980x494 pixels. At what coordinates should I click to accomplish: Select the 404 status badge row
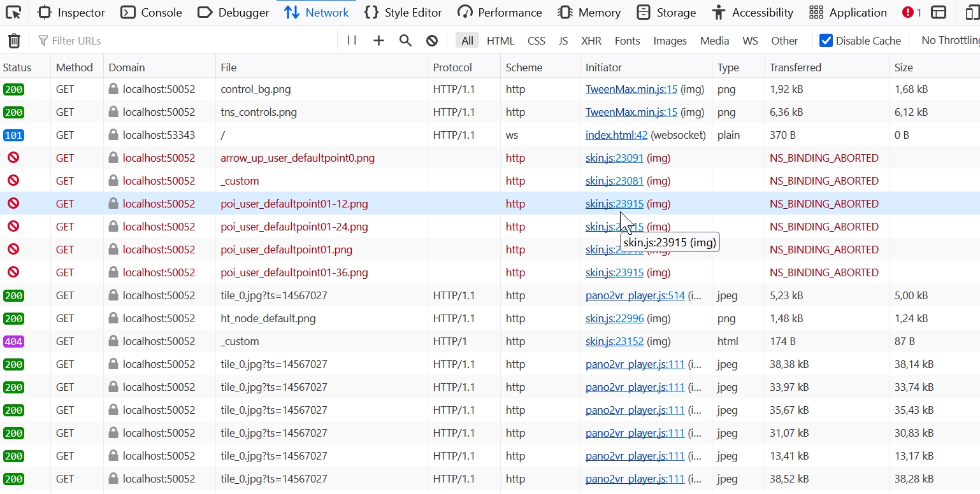coord(13,341)
